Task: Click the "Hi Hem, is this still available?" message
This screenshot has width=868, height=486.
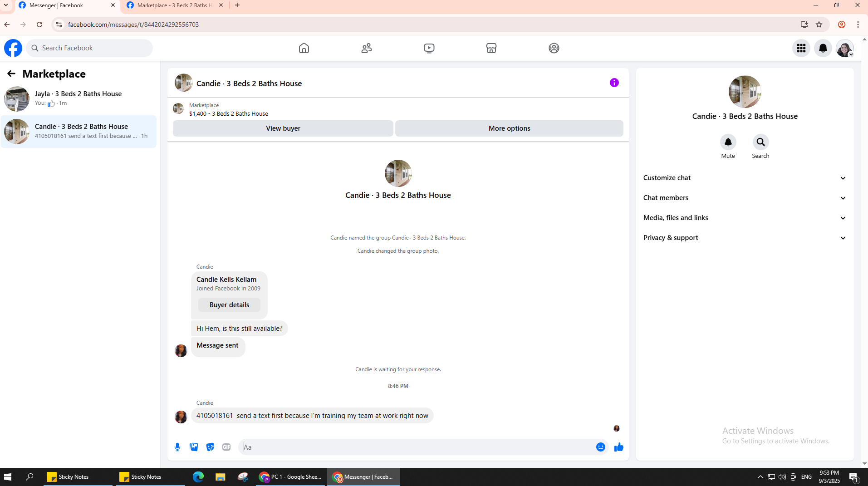Action: click(239, 329)
